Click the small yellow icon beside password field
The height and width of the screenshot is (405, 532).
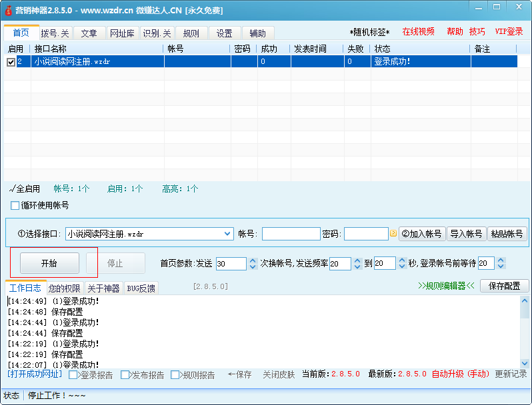[x=393, y=234]
